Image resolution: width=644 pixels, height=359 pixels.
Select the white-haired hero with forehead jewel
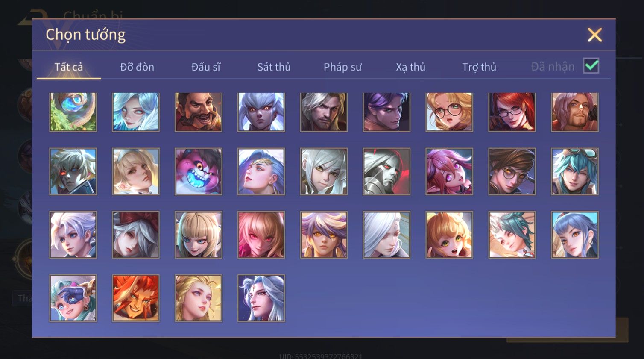point(261,298)
